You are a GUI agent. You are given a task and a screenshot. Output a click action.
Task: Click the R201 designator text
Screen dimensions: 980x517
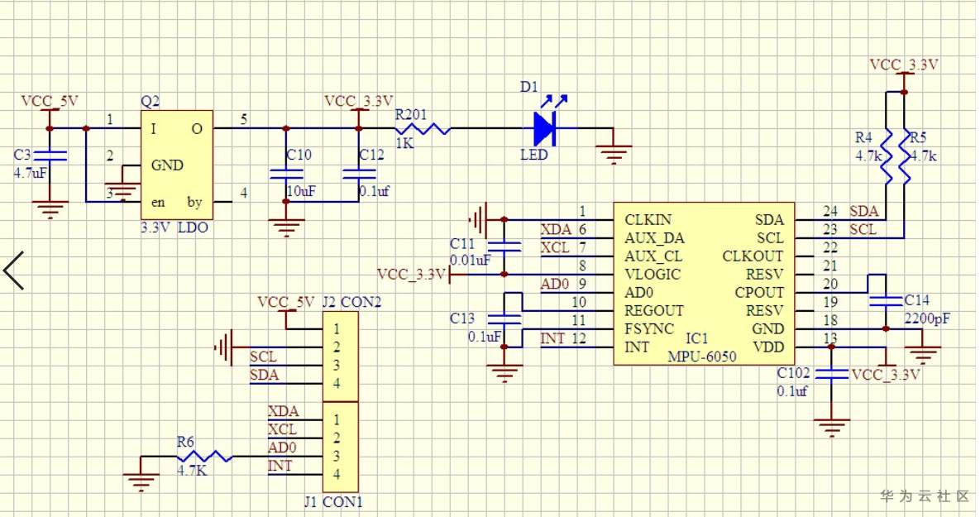click(411, 115)
